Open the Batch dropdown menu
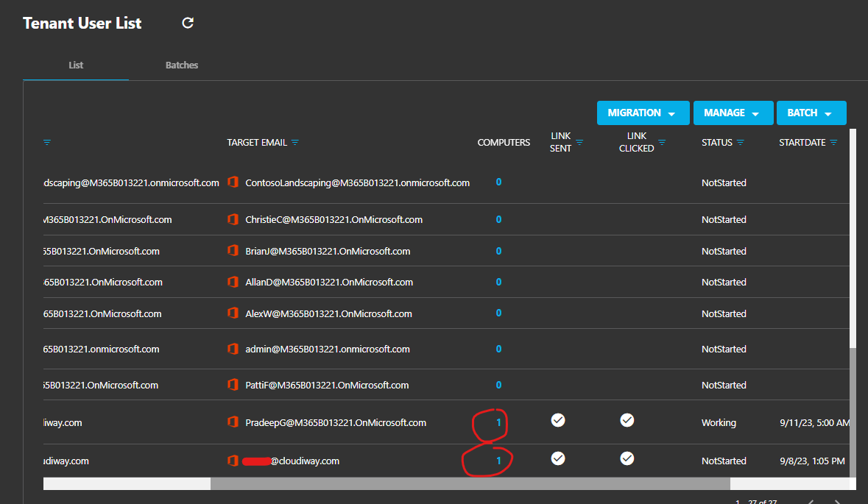Screen dimensions: 868x504 tap(811, 113)
